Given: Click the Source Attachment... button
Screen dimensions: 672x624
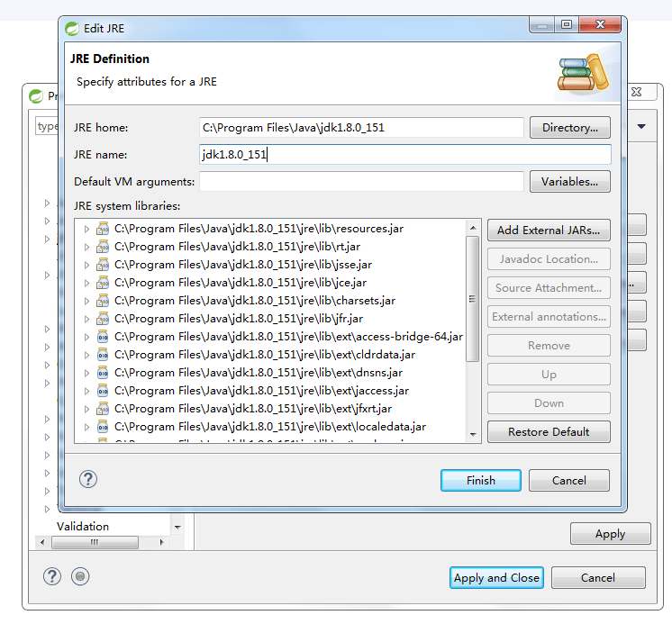Looking at the screenshot, I should (549, 288).
